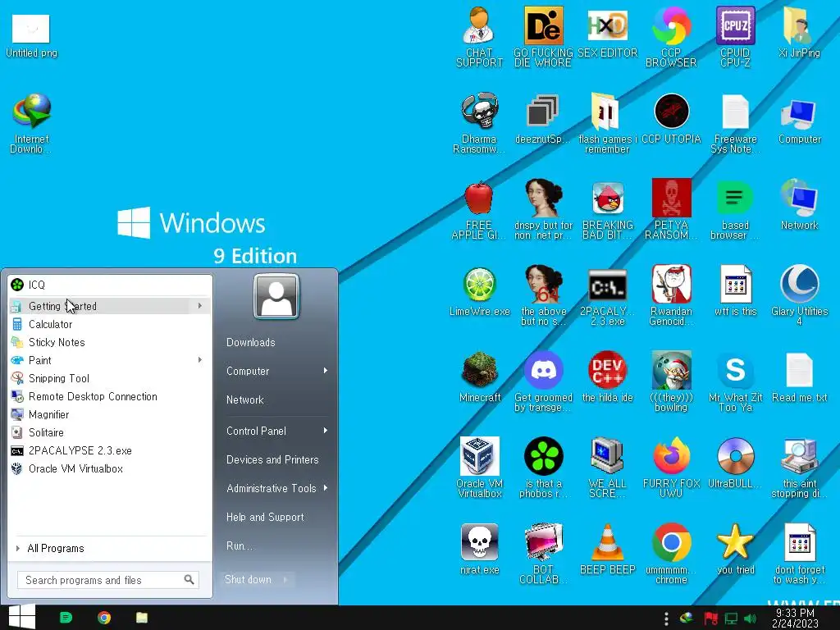Click the volume speaker tray icon
Screen dimensions: 840x630
pyautogui.click(x=750, y=619)
